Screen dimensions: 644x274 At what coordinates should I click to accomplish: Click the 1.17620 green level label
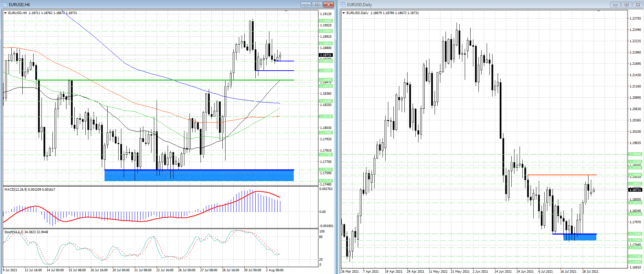point(326,170)
